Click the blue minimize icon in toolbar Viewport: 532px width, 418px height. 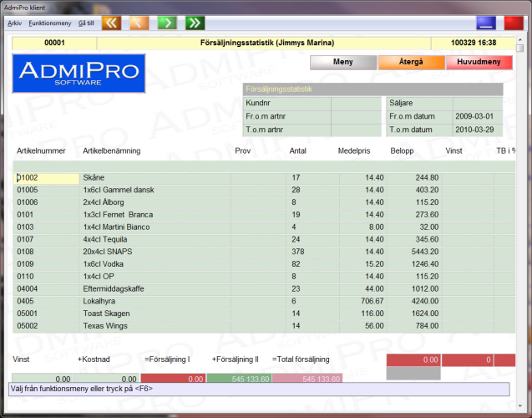[x=486, y=23]
